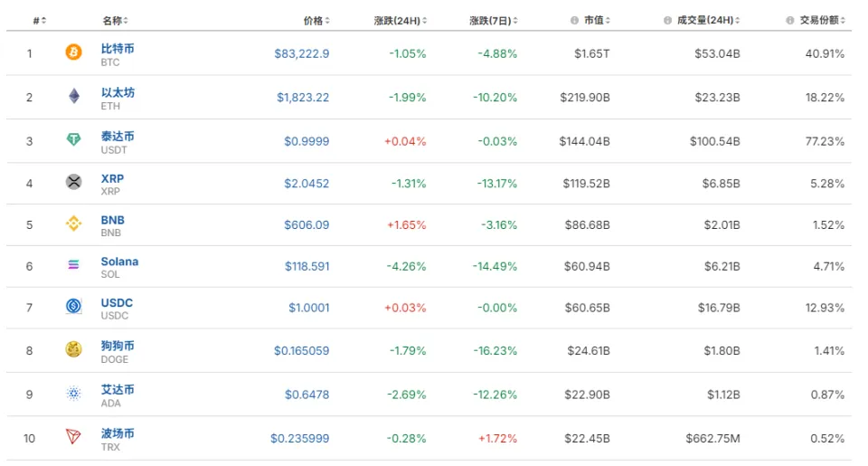Select XRP market cap $119.52B
868x466 pixels.
click(x=586, y=184)
